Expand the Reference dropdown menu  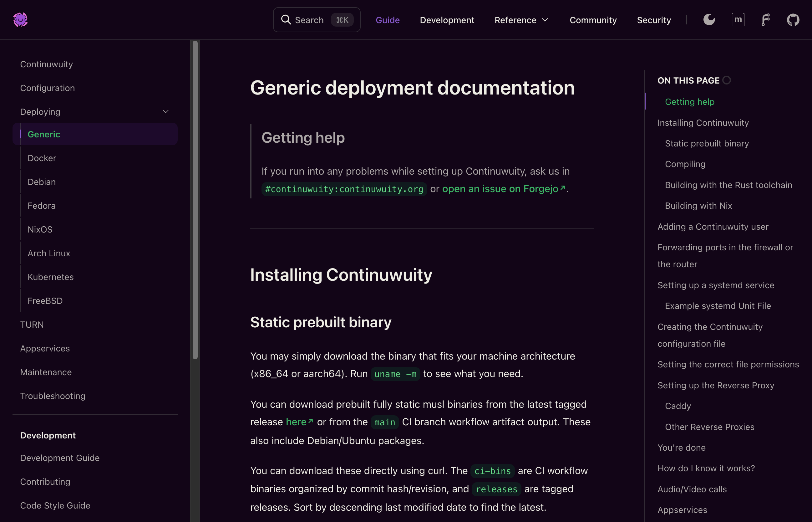pos(521,20)
